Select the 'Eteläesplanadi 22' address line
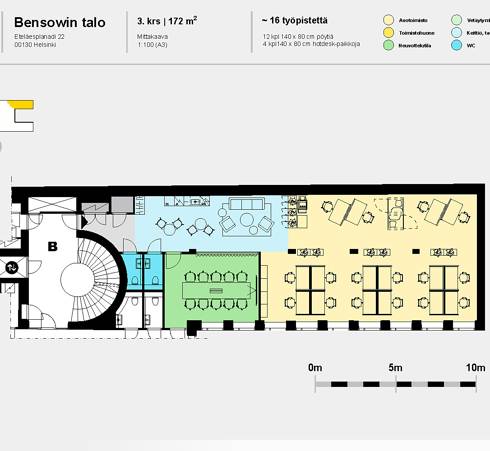This screenshot has width=490, height=451. click(x=39, y=37)
